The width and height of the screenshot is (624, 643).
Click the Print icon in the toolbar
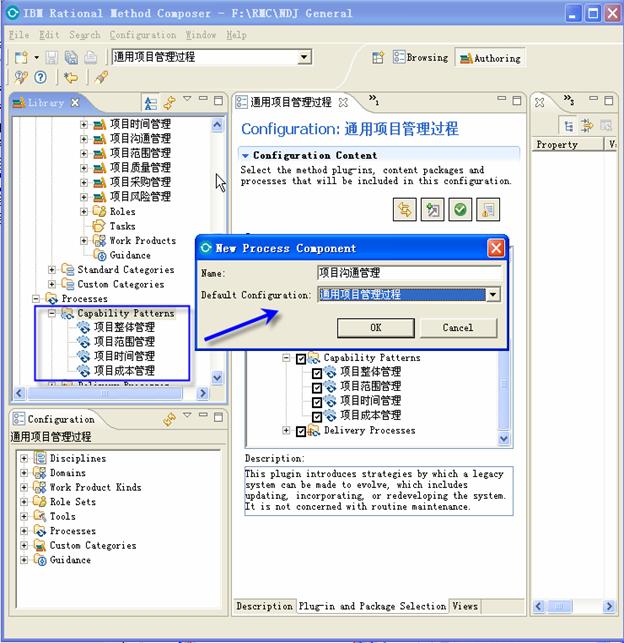pos(91,57)
